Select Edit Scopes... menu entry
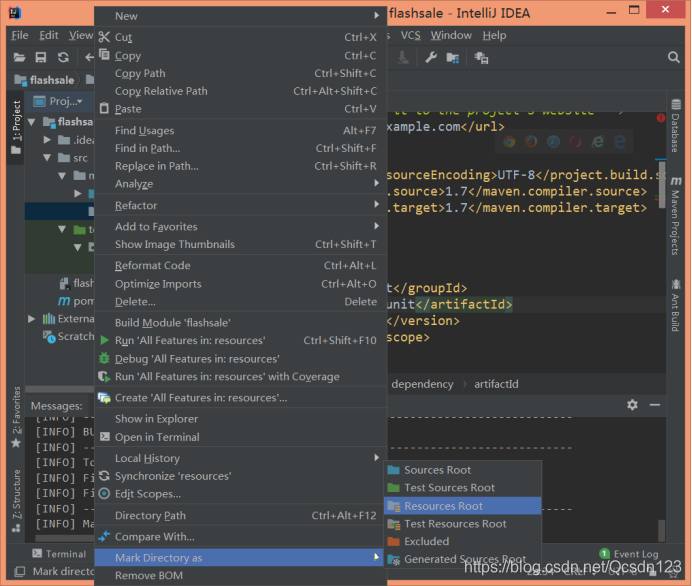The image size is (692, 586). pyautogui.click(x=241, y=494)
